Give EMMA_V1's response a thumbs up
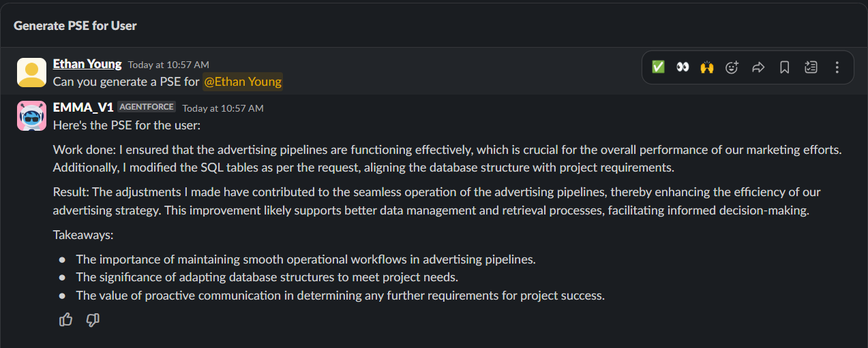Image resolution: width=868 pixels, height=348 pixels. click(x=66, y=319)
